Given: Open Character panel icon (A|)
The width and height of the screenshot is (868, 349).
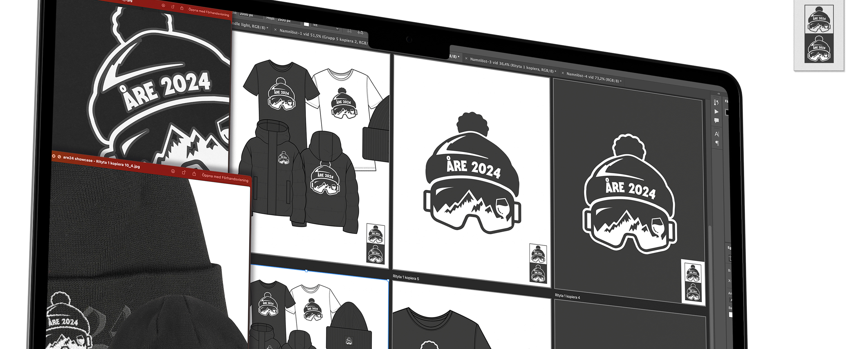Looking at the screenshot, I should 717,134.
